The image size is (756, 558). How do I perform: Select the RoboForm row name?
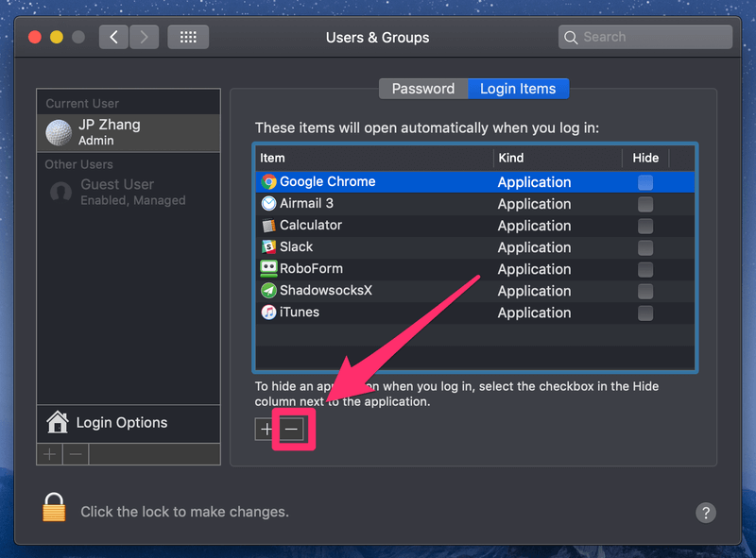click(311, 268)
